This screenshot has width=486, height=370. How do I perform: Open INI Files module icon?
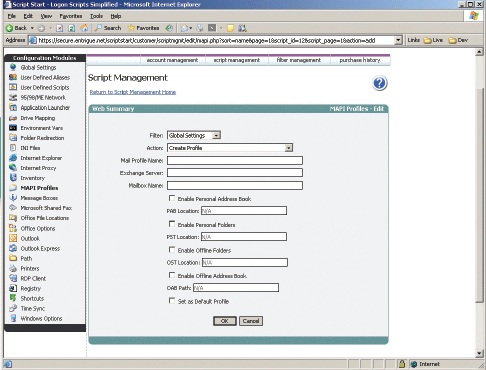click(13, 148)
